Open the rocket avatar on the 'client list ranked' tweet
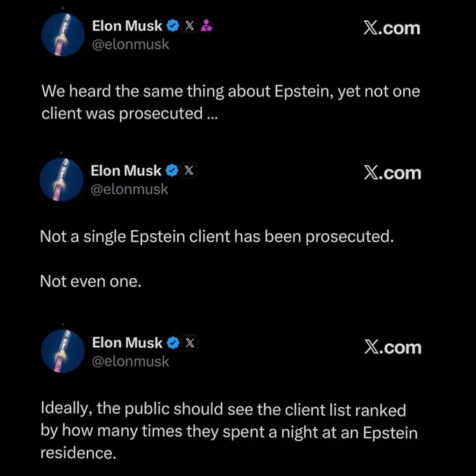476x476 pixels. [x=63, y=352]
